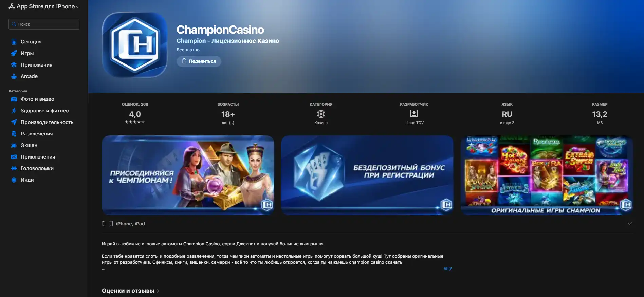Open the Приложения layers icon
This screenshot has width=644, height=297.
tap(14, 65)
